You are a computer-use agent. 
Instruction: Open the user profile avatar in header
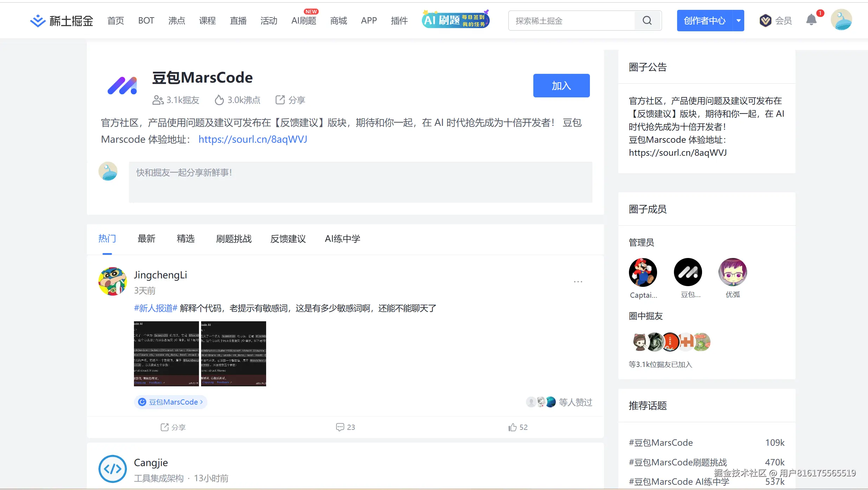pyautogui.click(x=841, y=20)
